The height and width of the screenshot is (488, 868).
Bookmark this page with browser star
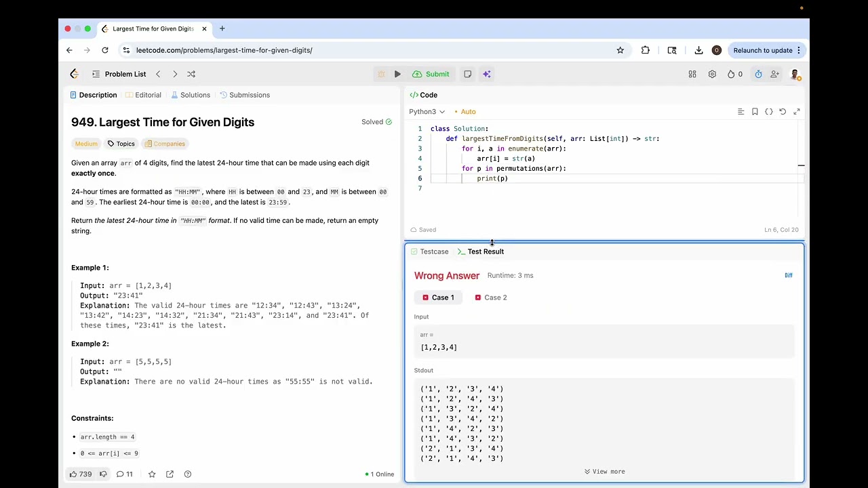pyautogui.click(x=620, y=50)
